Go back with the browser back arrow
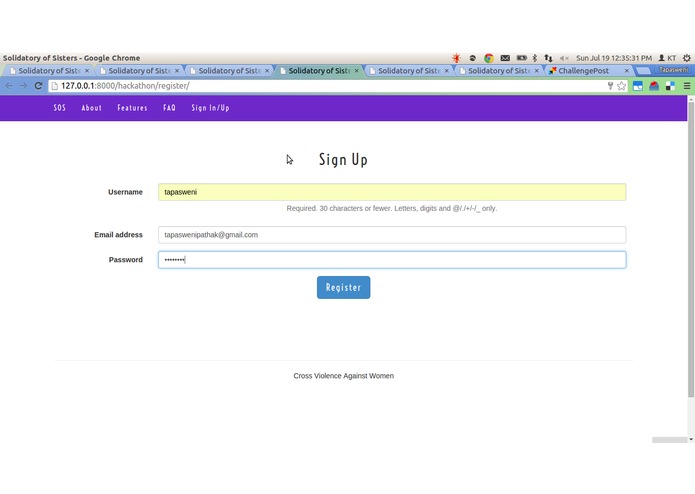 [9, 86]
